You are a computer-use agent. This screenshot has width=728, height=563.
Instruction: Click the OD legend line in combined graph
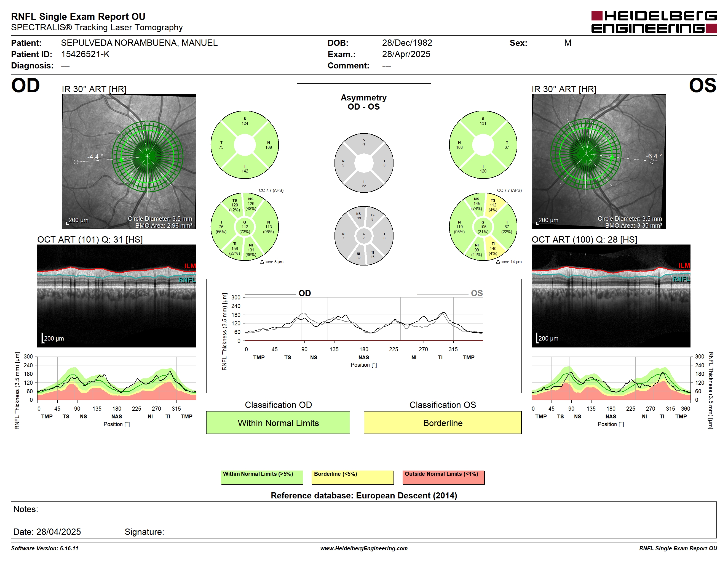click(x=270, y=294)
